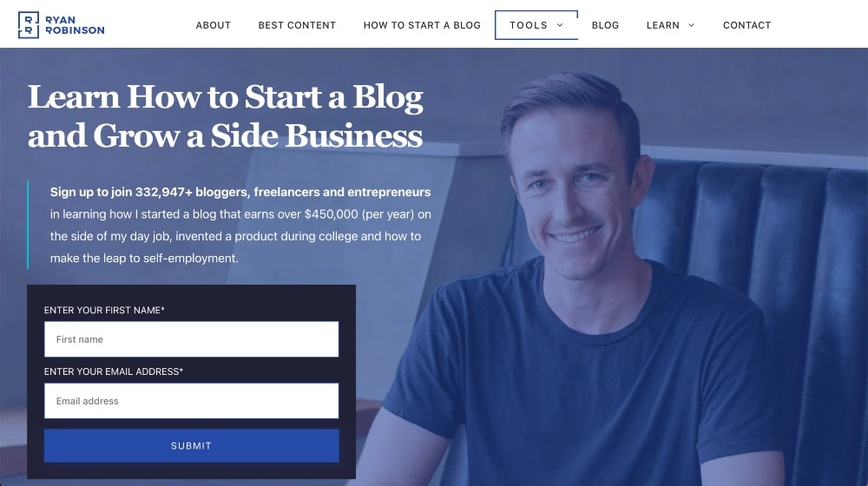The image size is (868, 486).
Task: Open the About page
Action: [x=214, y=25]
